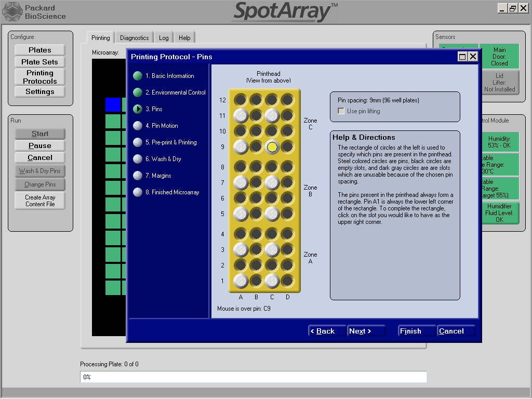
Task: Click the Wash & Dry Pins button
Action: [40, 170]
